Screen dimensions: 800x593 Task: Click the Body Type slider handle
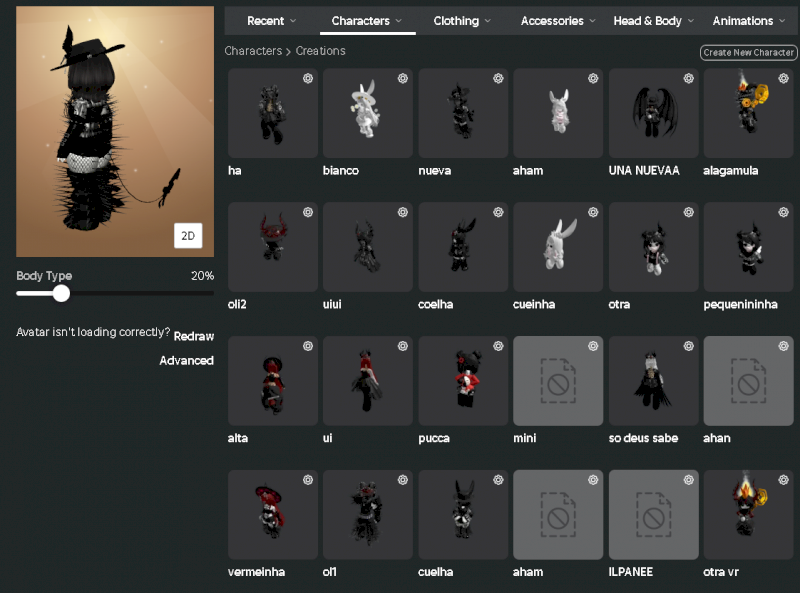coord(61,293)
